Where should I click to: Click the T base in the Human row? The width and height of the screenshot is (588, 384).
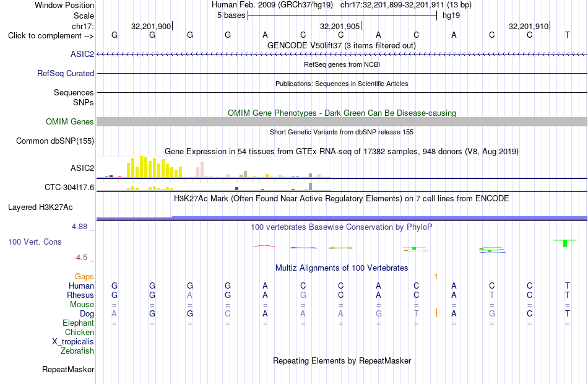point(568,286)
